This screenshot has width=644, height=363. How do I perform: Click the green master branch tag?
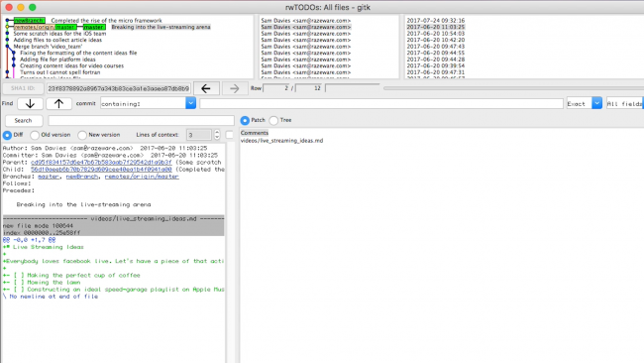click(x=94, y=27)
